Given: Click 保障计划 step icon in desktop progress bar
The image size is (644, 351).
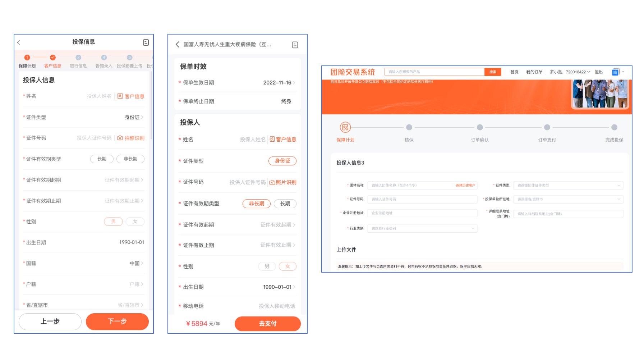Looking at the screenshot, I should click(345, 127).
